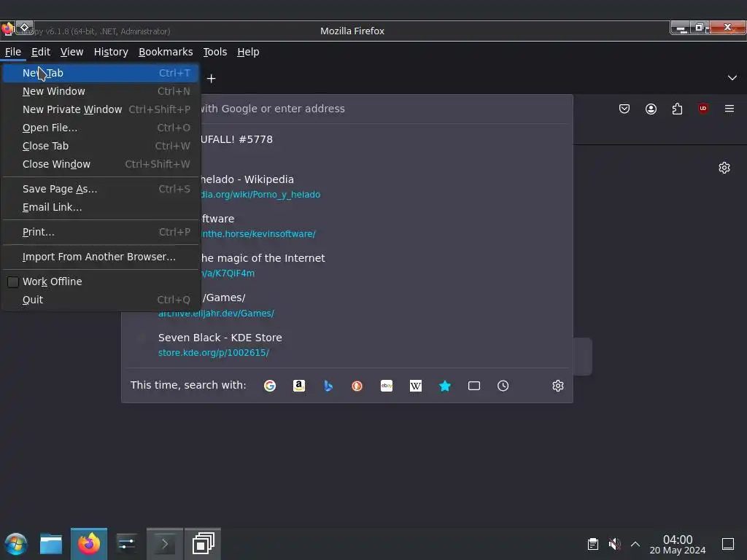Search open tabs with tabs icon

pyautogui.click(x=473, y=386)
